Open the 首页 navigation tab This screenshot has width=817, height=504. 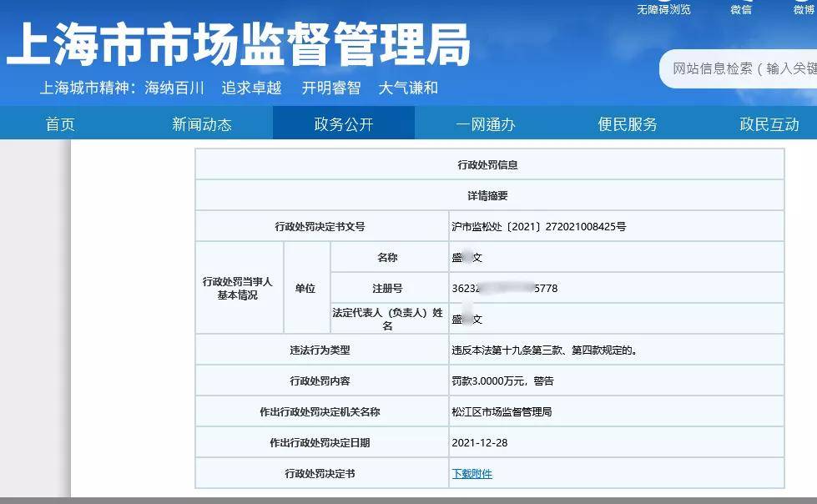coord(60,124)
